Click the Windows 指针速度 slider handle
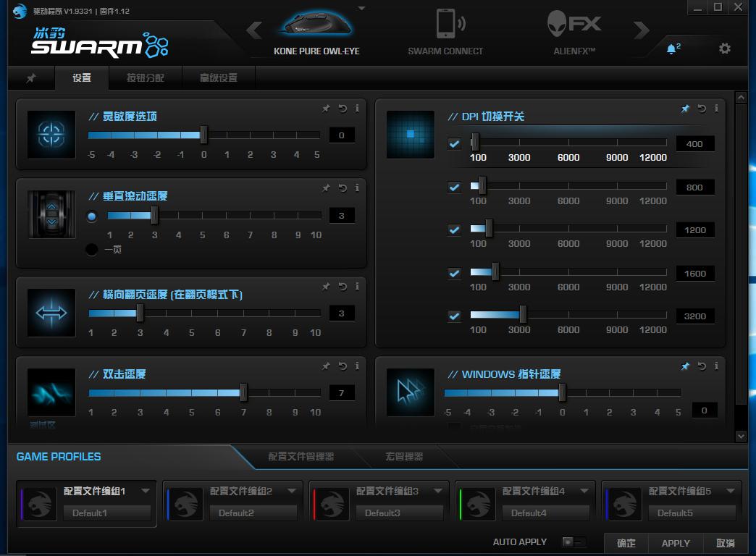Viewport: 756px width, 556px height. click(x=562, y=392)
